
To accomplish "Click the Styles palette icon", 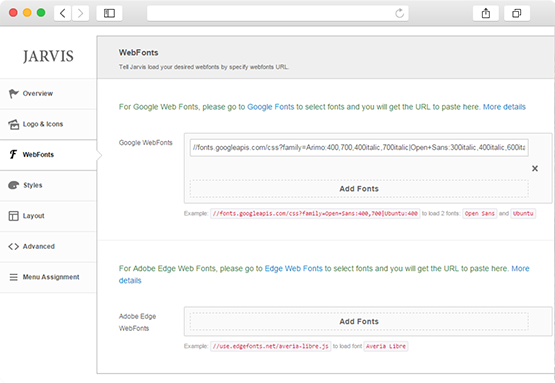I will click(x=13, y=185).
